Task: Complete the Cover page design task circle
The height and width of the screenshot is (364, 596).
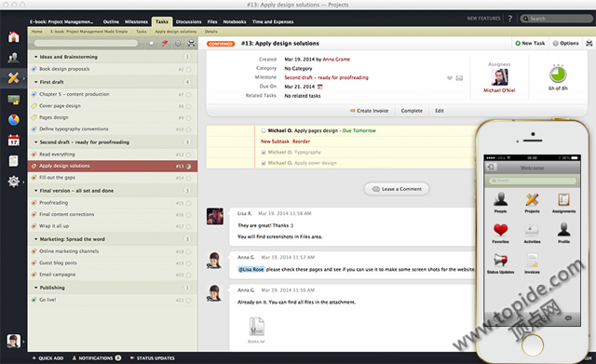Action: pyautogui.click(x=188, y=106)
